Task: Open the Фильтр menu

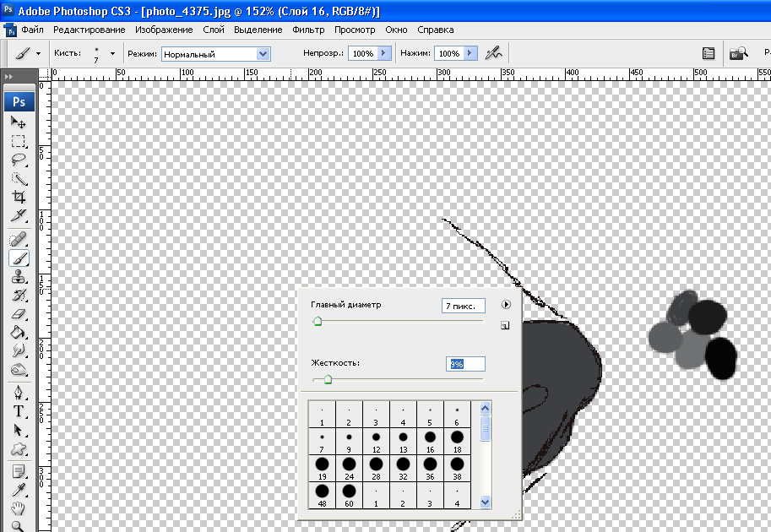Action: pyautogui.click(x=308, y=30)
